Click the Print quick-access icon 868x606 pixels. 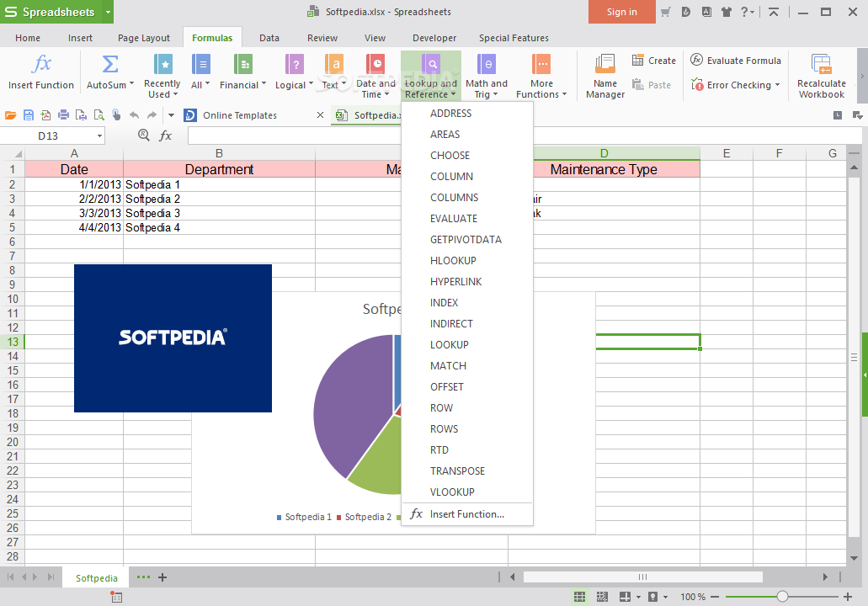coord(64,115)
